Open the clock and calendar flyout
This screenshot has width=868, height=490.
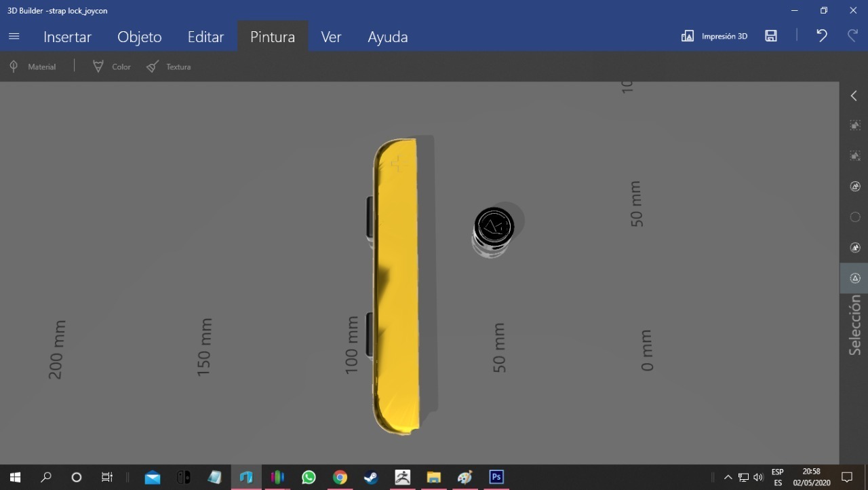coord(812,477)
